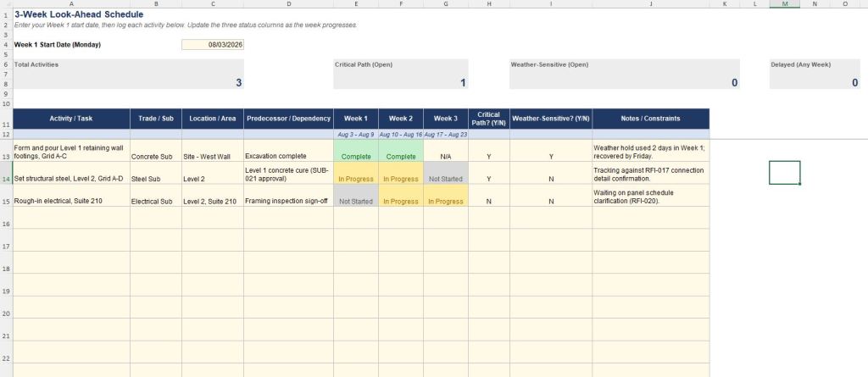Click the title "3-Week Look-Ahead Schedule"
The image size is (868, 377).
coord(79,14)
